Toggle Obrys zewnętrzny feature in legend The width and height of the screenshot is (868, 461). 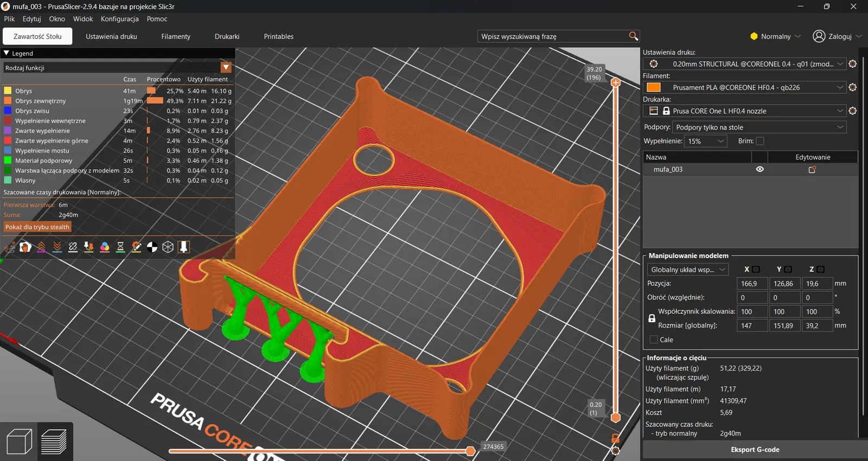[118, 101]
